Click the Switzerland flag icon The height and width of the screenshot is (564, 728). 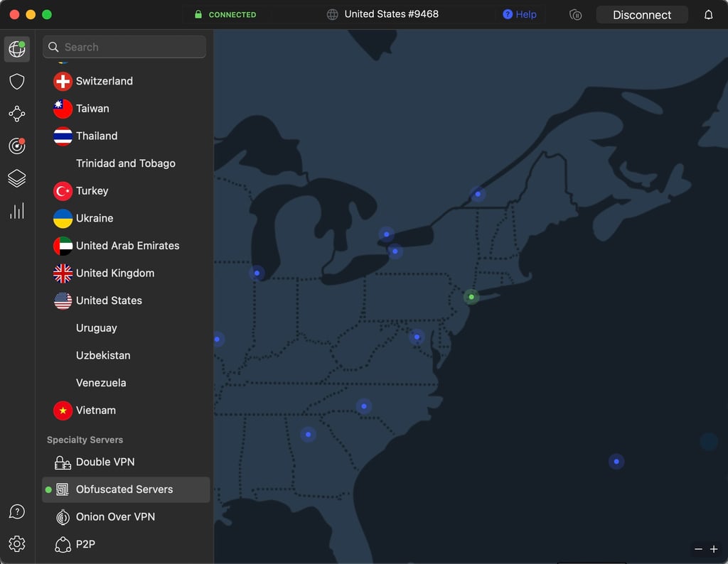tap(63, 81)
